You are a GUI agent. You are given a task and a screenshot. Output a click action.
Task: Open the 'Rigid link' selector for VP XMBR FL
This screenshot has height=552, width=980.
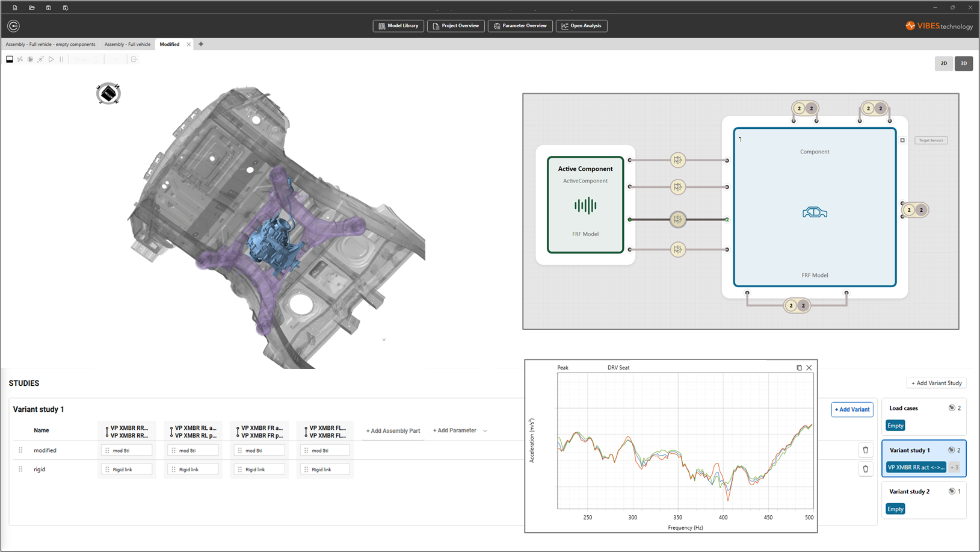point(325,470)
